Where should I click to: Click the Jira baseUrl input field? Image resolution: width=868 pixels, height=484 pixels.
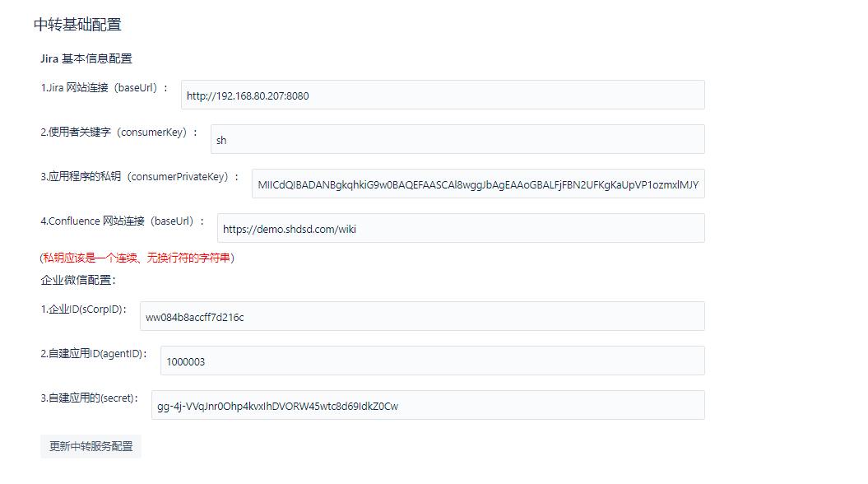tap(443, 95)
